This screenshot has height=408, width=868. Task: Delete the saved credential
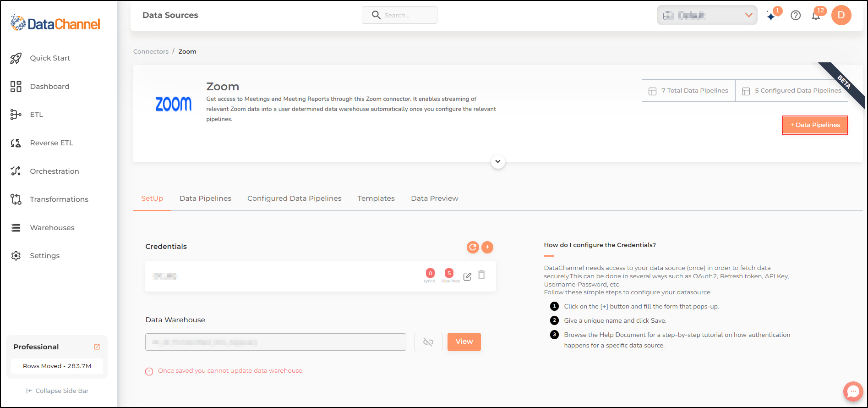[481, 275]
